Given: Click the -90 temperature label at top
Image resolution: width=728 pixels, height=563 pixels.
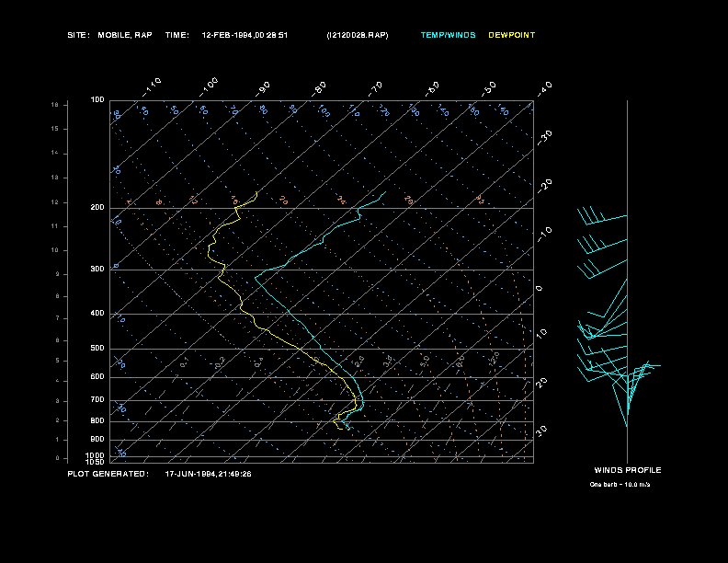Looking at the screenshot, I should pos(262,89).
